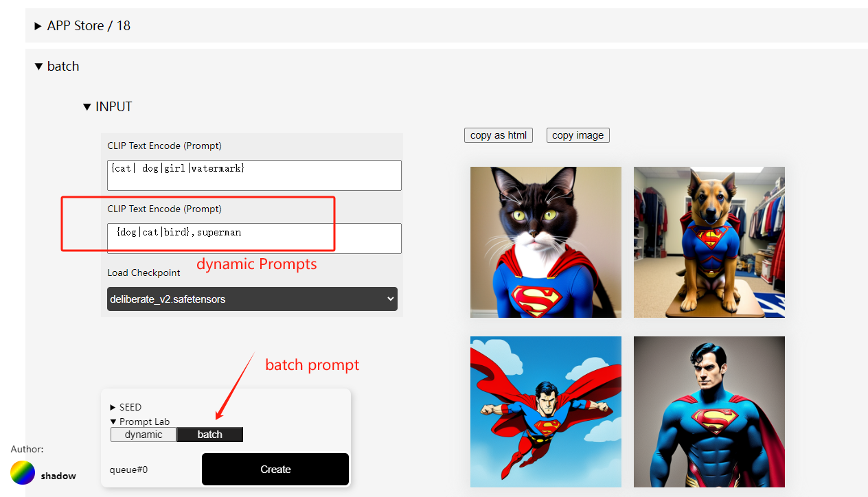Viewport: 868px width, 497px height.
Task: Expand the SEED section
Action: (x=126, y=408)
